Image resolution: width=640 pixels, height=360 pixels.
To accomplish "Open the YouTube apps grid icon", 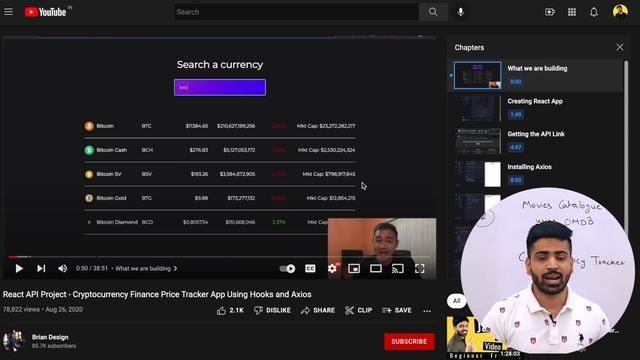I will tap(572, 12).
